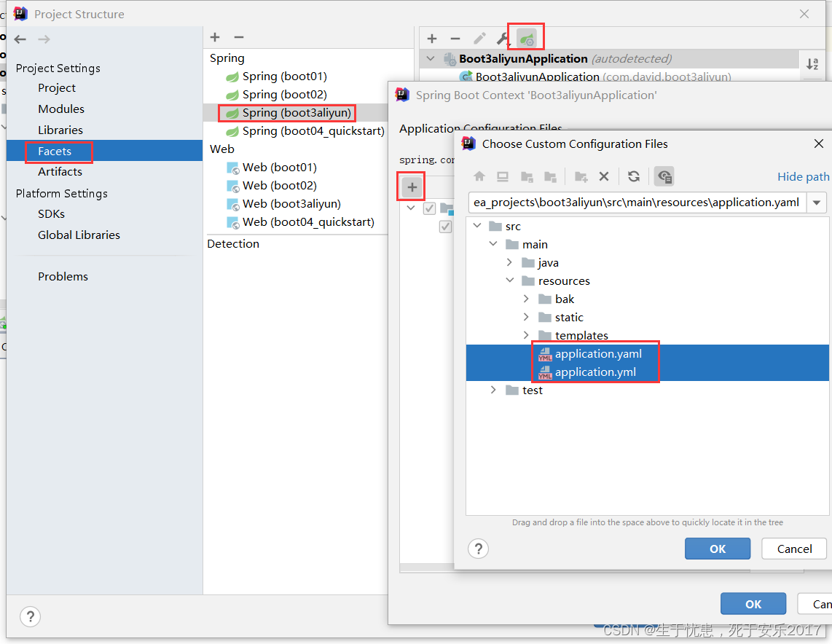
Task: Select the application.yaml file
Action: (x=648, y=354)
